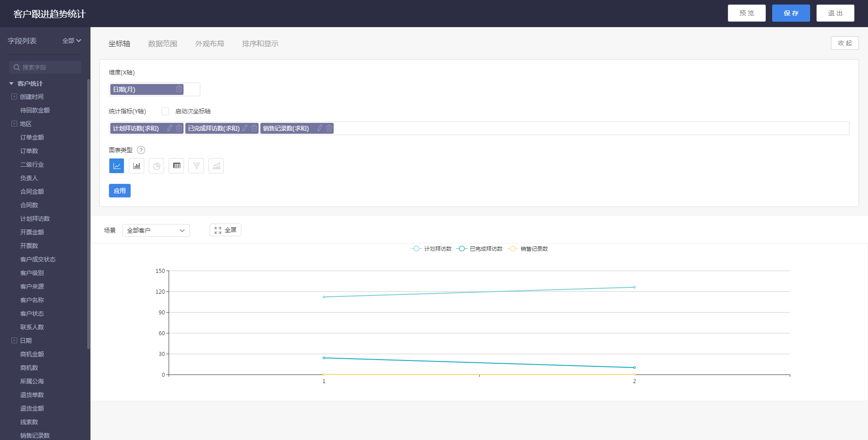This screenshot has width=868, height=440.
Task: Open the chart type help tooltip
Action: pyautogui.click(x=141, y=150)
